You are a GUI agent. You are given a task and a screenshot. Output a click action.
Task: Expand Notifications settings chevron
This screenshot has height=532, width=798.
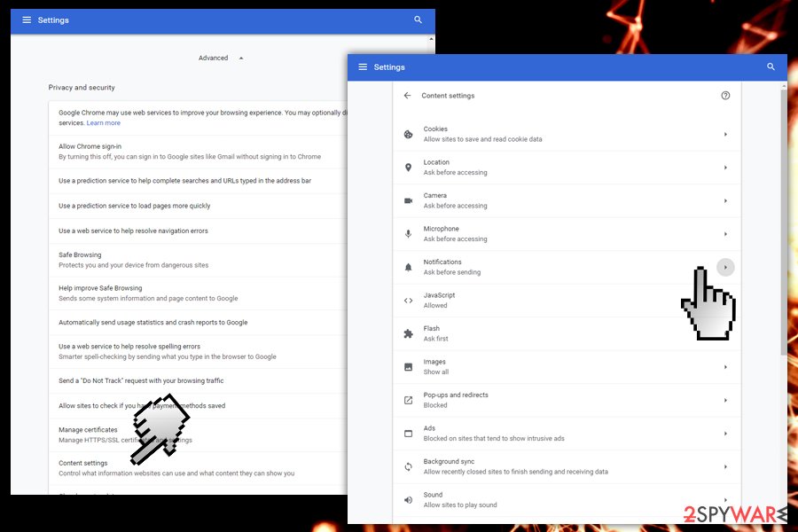pos(725,267)
